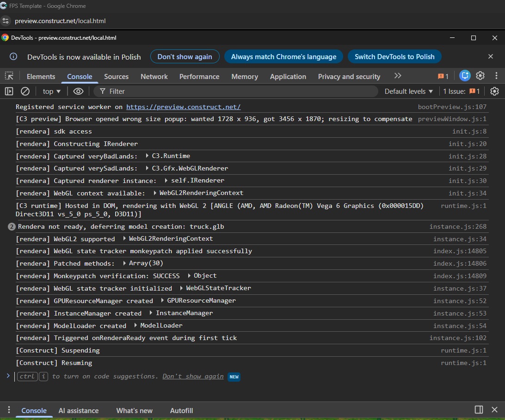Open DevTools settings gear icon
505x420 pixels.
[480, 76]
